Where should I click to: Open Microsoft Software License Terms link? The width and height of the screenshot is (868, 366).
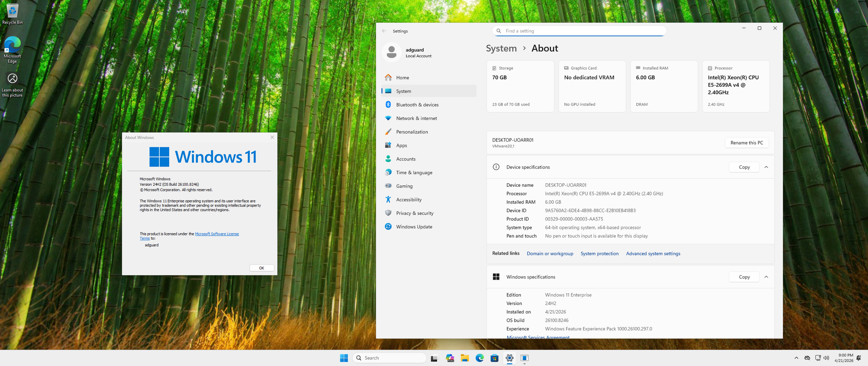(x=217, y=234)
